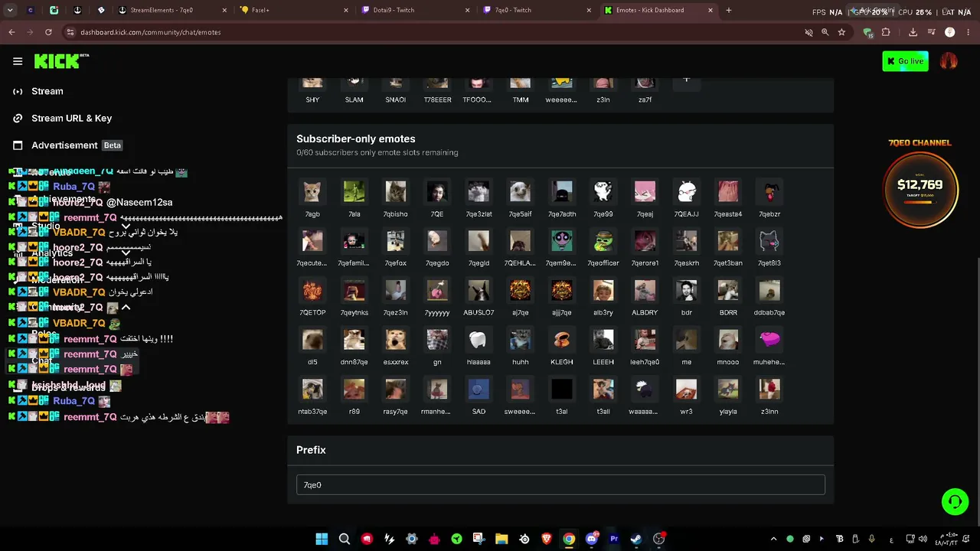Open Steam from the taskbar
Viewport: 980px width, 551px height.
pyautogui.click(x=636, y=539)
